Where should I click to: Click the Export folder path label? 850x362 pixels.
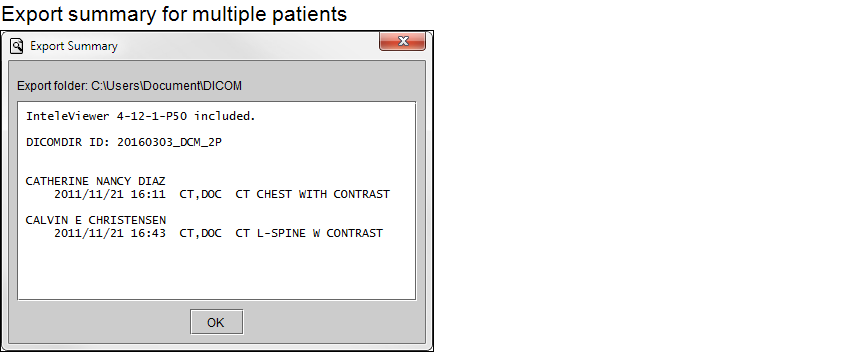[x=130, y=86]
